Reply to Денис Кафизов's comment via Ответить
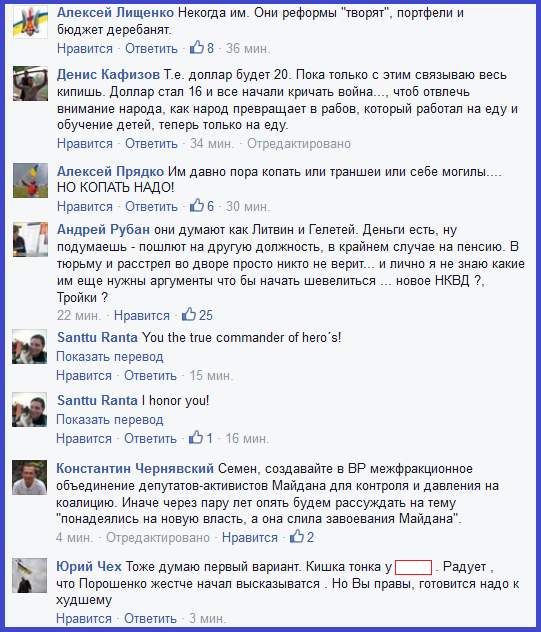 (x=151, y=144)
